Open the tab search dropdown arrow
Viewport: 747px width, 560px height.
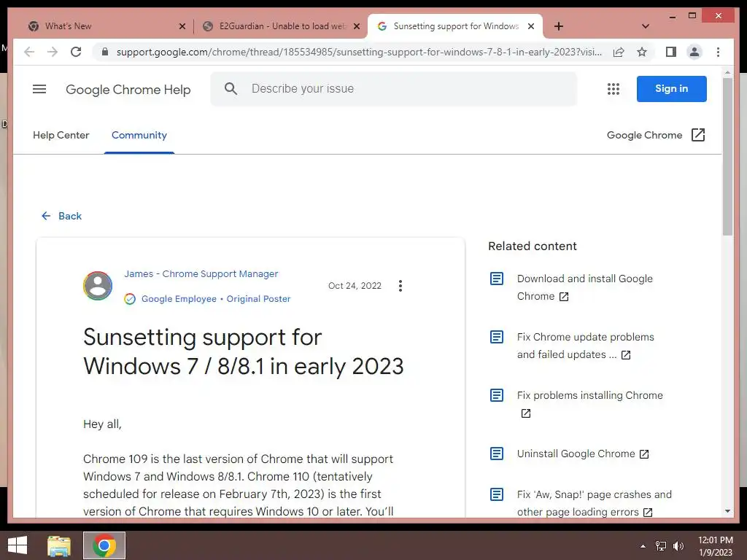(646, 26)
